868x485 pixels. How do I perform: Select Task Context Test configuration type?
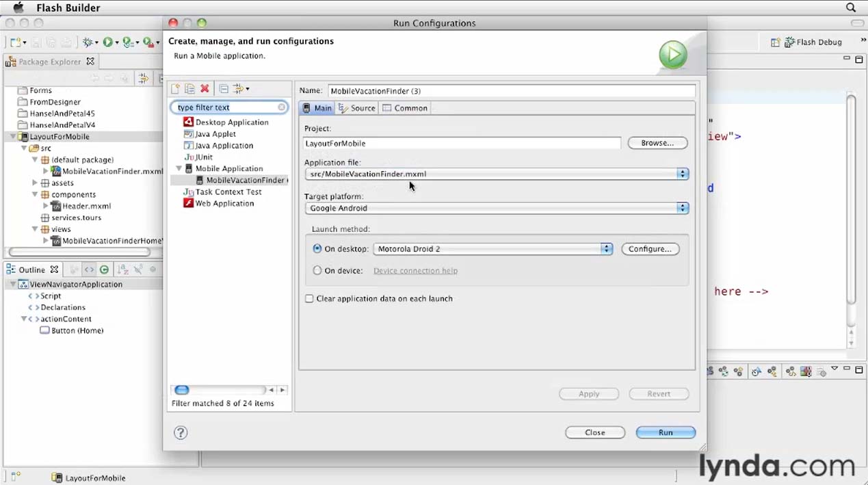click(222, 192)
